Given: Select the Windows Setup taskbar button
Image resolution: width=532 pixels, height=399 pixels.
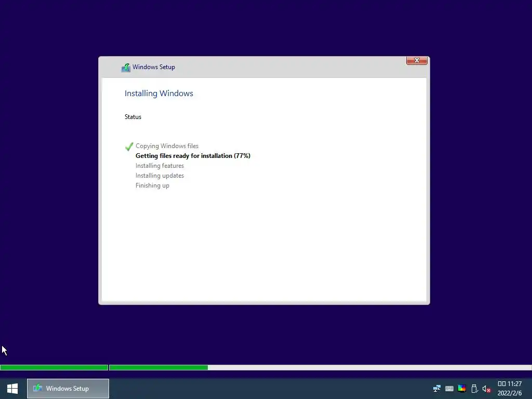Looking at the screenshot, I should click(68, 389).
